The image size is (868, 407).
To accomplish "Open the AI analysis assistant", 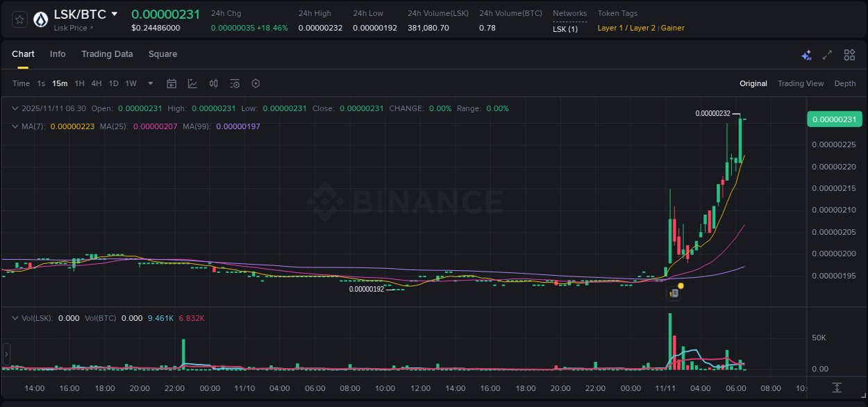I will pos(806,54).
